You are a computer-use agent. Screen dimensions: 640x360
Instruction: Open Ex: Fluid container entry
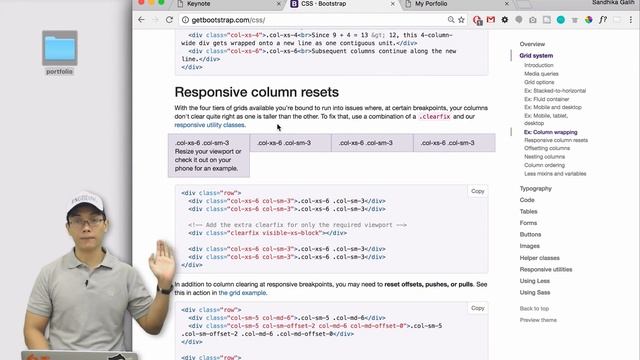[547, 99]
